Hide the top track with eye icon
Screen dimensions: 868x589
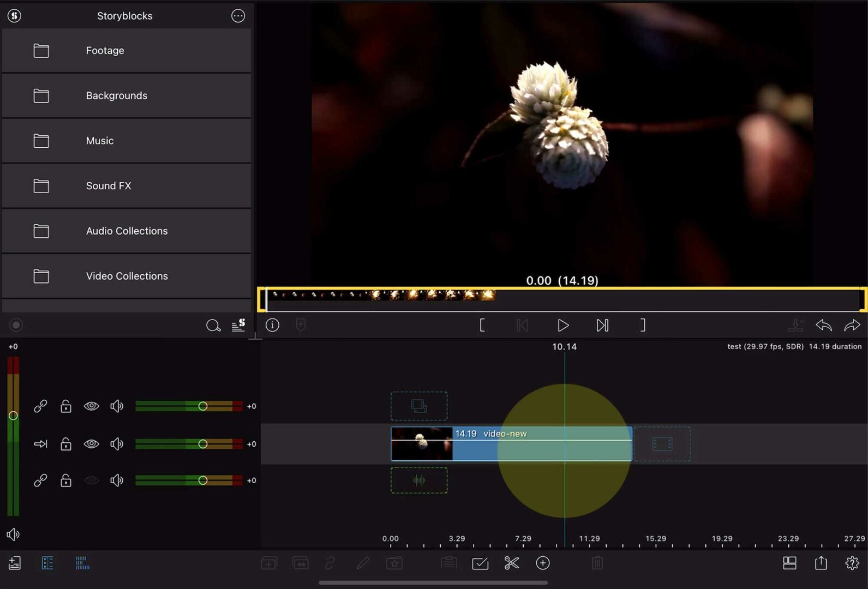91,406
